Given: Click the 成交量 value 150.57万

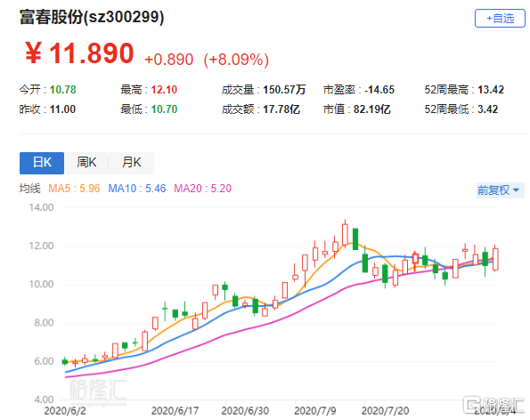Looking at the screenshot, I should click(x=284, y=90).
